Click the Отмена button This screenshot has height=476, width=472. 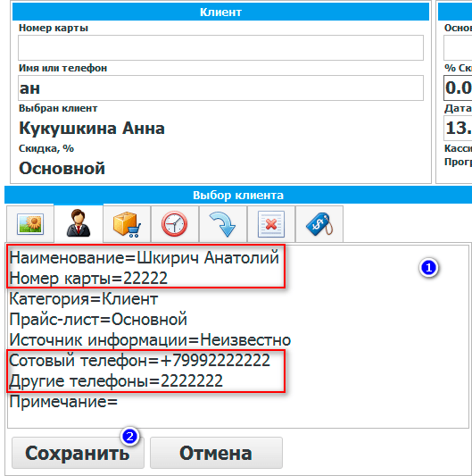[x=216, y=453]
